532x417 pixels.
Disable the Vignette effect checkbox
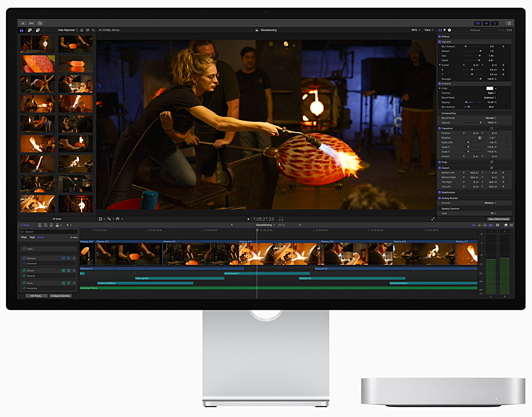(439, 42)
